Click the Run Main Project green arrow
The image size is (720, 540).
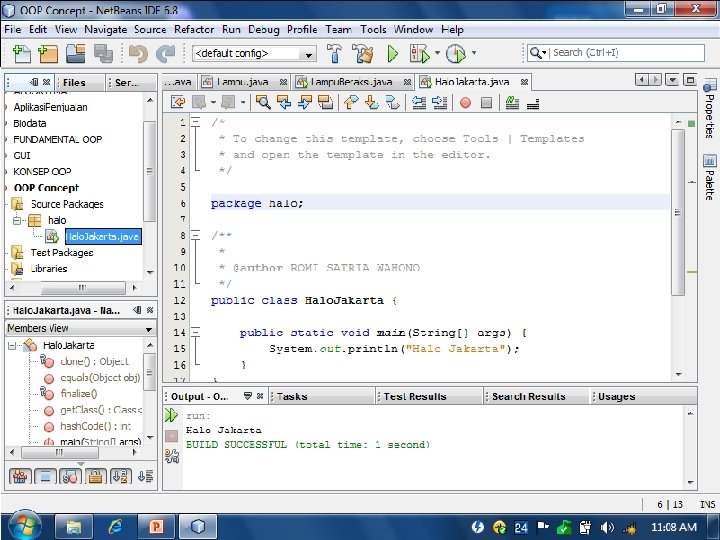point(392,53)
